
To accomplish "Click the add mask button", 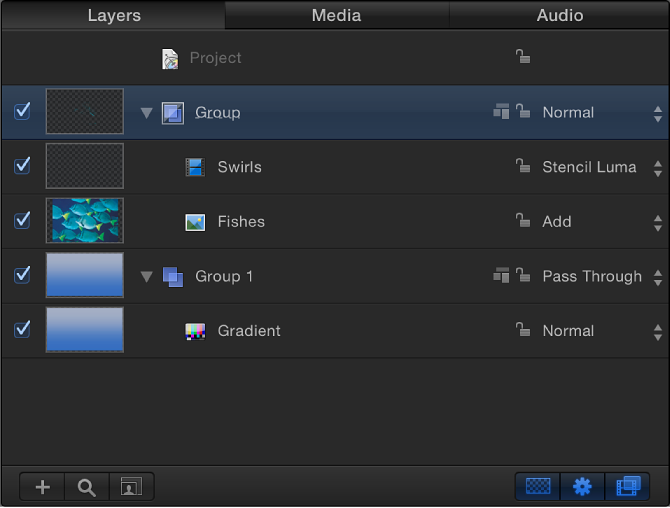I will (x=131, y=487).
